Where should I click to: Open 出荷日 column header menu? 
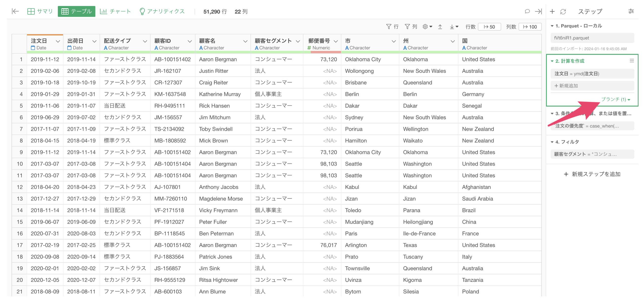coord(94,41)
